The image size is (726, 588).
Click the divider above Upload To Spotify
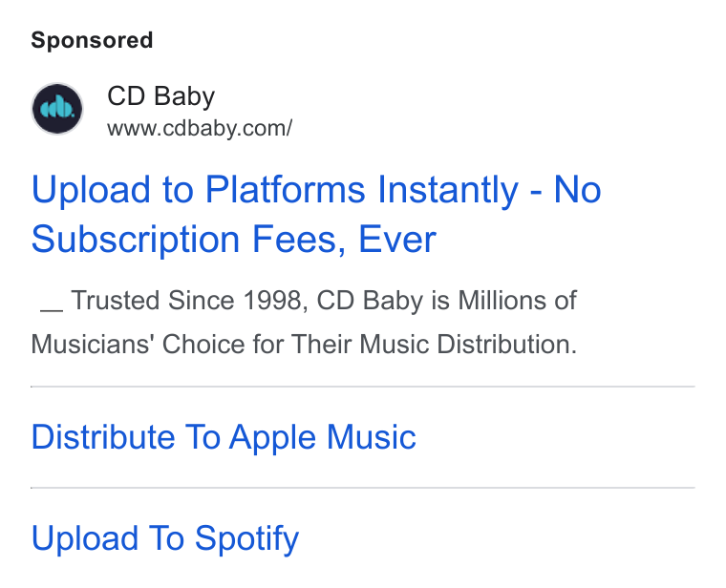[363, 488]
